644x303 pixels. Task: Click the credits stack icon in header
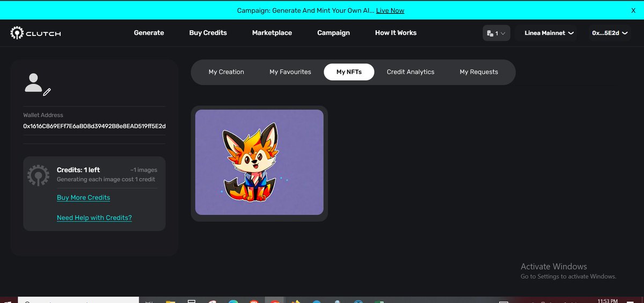[490, 33]
